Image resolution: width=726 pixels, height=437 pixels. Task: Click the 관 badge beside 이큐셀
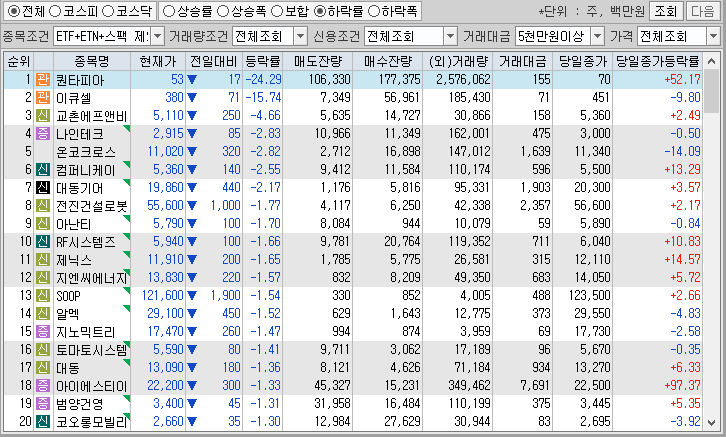coord(43,97)
